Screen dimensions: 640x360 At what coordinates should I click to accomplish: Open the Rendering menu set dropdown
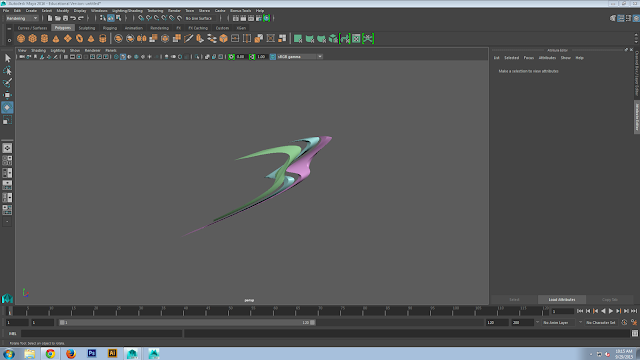tap(22, 18)
